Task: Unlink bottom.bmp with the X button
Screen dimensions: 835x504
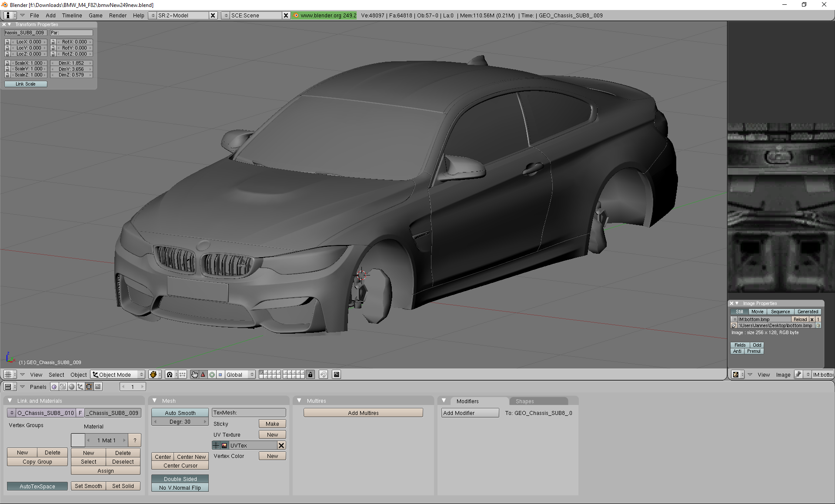Action: [812, 319]
